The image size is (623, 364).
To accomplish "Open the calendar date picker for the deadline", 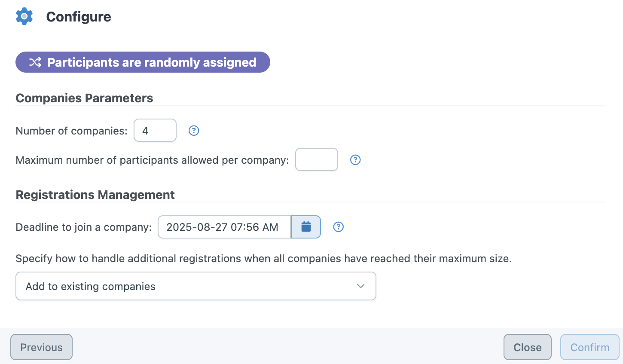I will point(306,227).
